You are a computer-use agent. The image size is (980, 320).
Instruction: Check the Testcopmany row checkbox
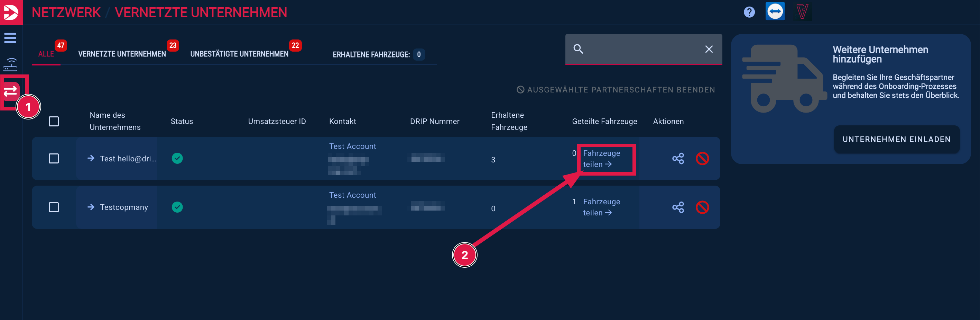(x=54, y=207)
